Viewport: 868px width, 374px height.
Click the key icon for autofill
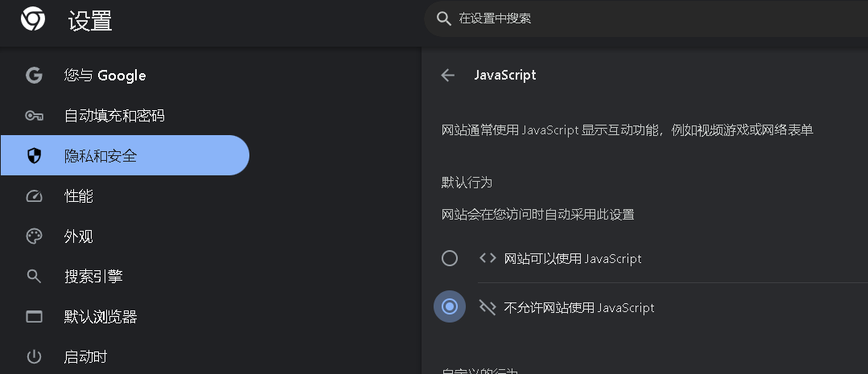(x=35, y=116)
